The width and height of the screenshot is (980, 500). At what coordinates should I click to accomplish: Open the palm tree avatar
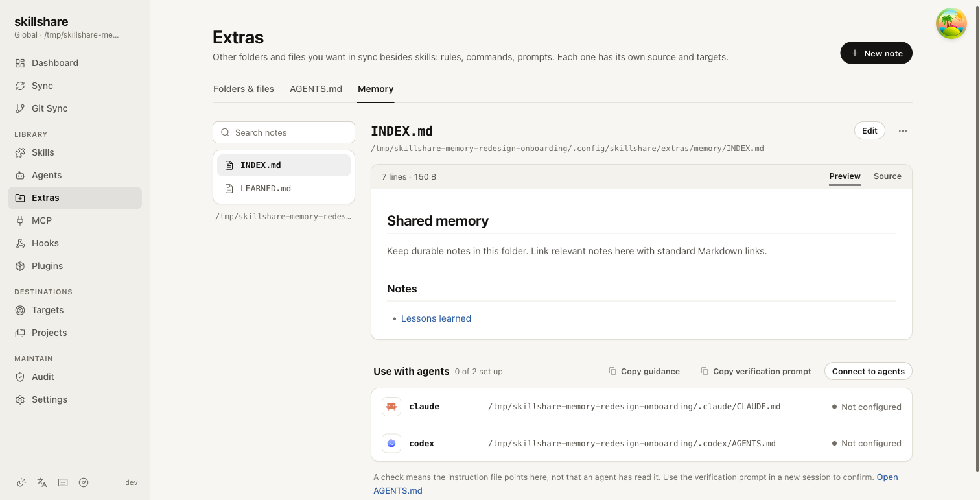(951, 23)
